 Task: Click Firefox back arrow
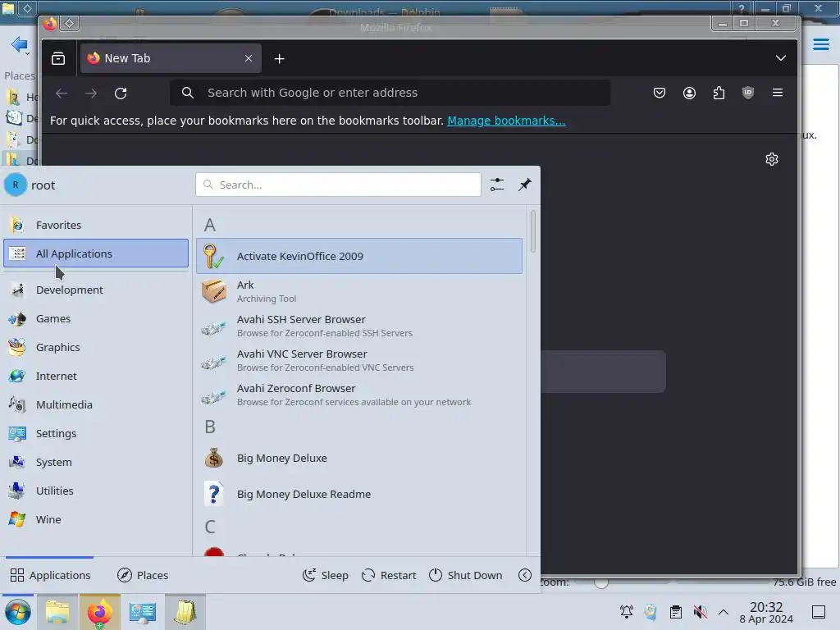(62, 94)
